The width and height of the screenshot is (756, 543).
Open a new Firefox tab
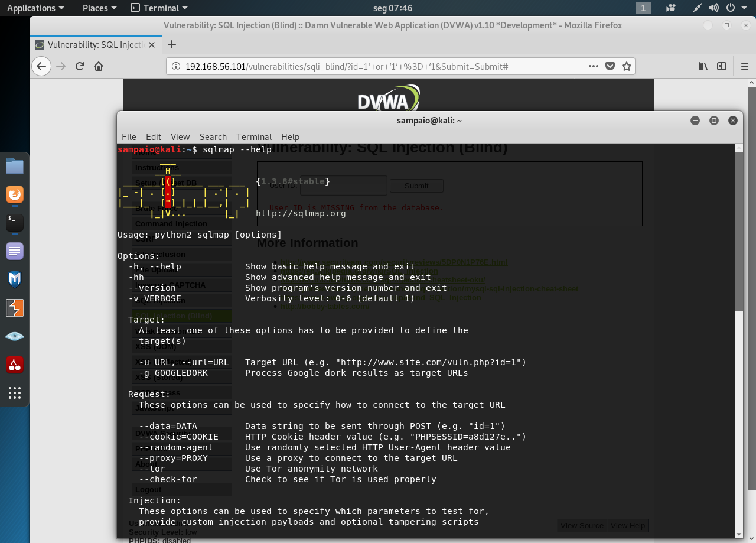(172, 44)
